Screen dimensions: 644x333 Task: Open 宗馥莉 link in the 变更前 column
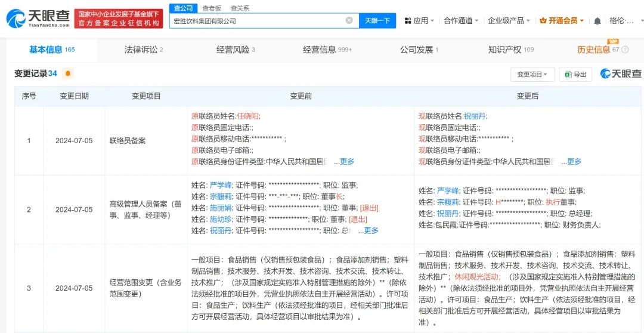coord(221,196)
